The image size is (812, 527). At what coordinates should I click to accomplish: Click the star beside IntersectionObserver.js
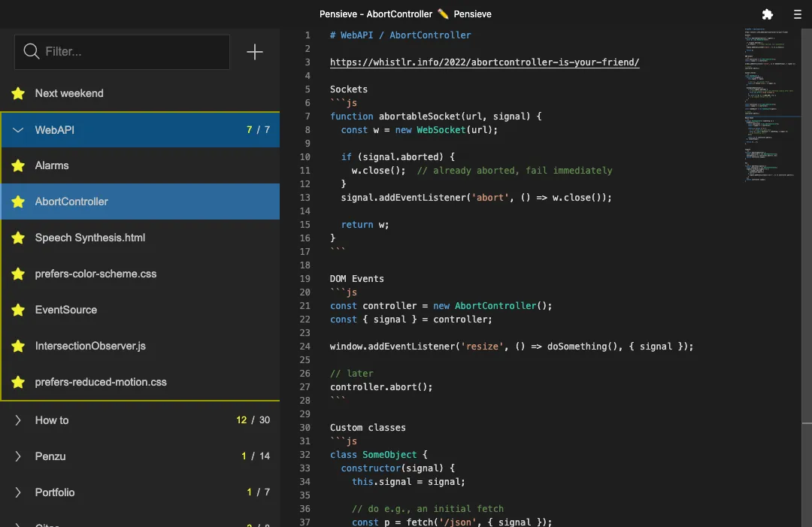(x=18, y=346)
